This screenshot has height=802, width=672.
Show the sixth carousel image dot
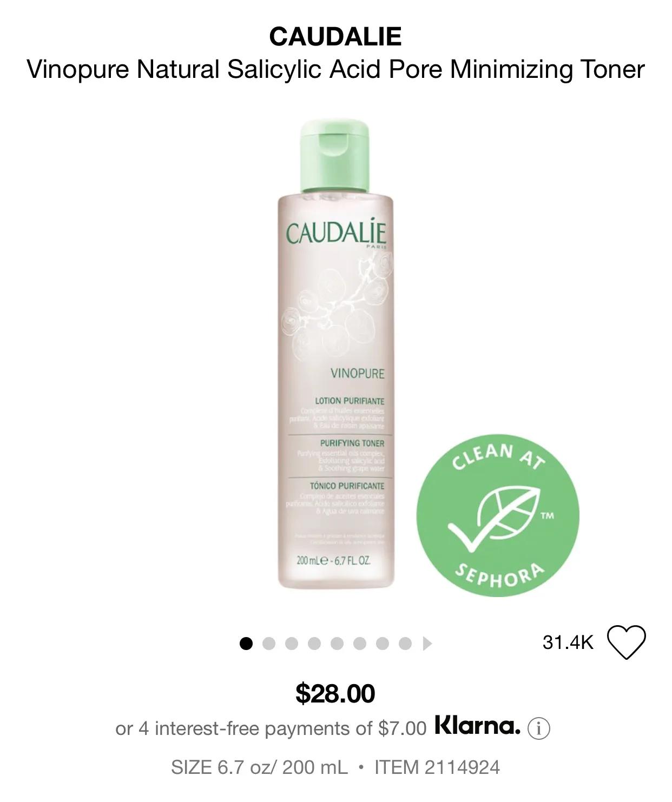[360, 644]
